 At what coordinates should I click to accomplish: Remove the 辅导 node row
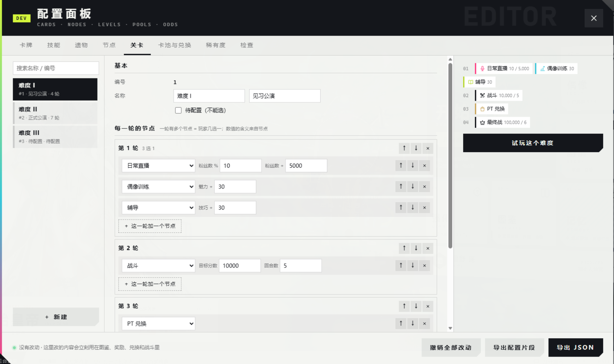click(425, 208)
